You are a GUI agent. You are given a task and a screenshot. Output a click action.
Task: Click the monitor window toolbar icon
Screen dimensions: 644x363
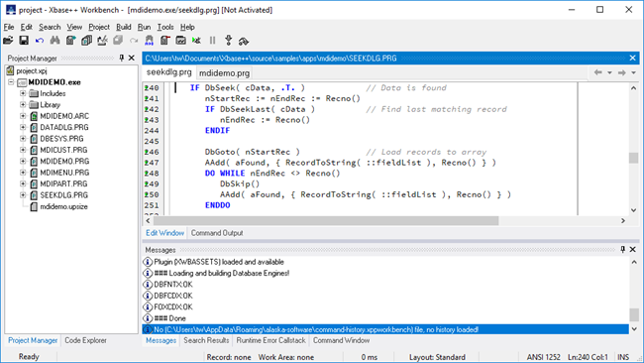[180, 41]
